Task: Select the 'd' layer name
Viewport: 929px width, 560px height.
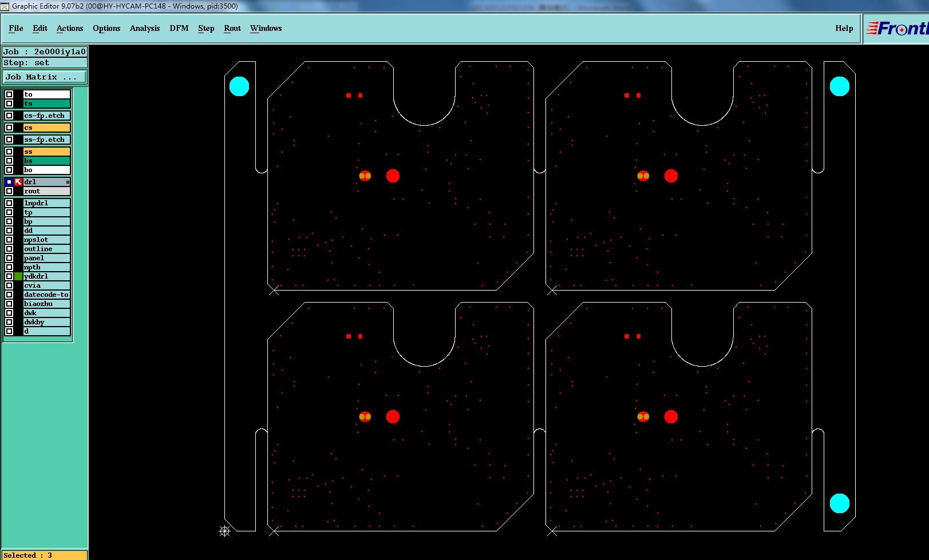Action: pyautogui.click(x=47, y=331)
